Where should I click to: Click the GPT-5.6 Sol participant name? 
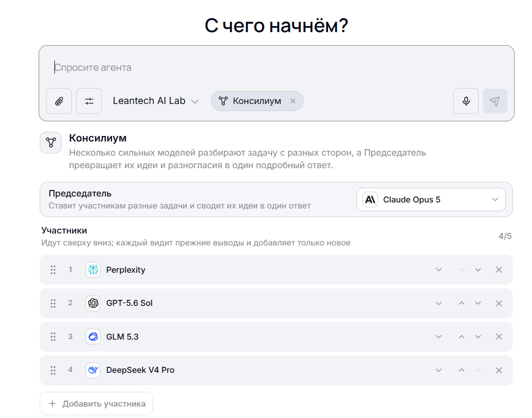pyautogui.click(x=129, y=303)
